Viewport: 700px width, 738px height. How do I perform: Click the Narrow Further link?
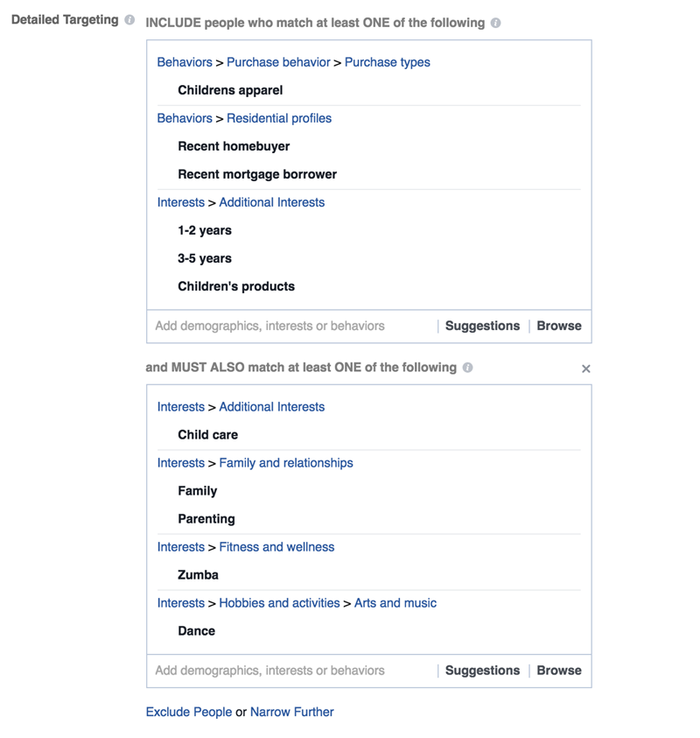tap(291, 712)
